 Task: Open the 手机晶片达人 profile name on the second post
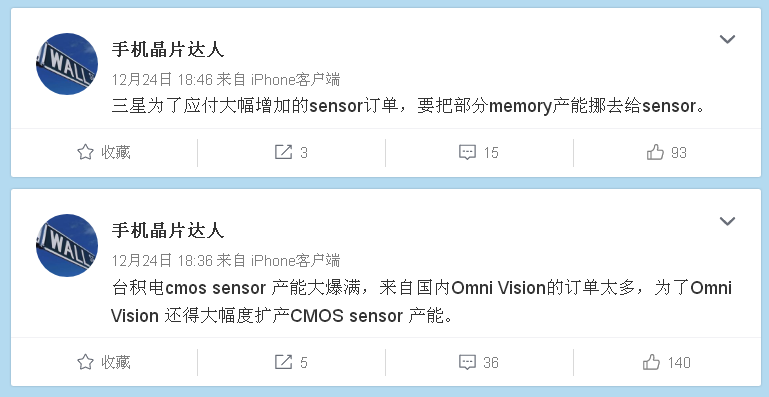pos(168,231)
